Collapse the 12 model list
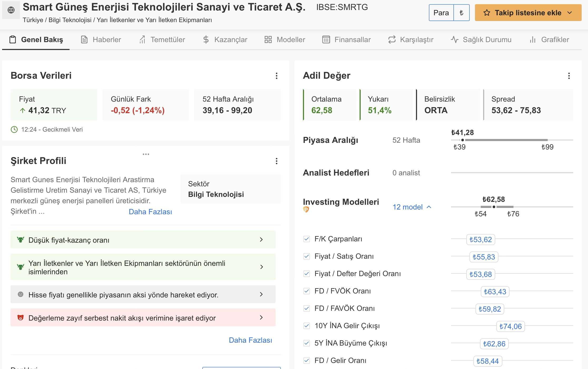 point(412,207)
